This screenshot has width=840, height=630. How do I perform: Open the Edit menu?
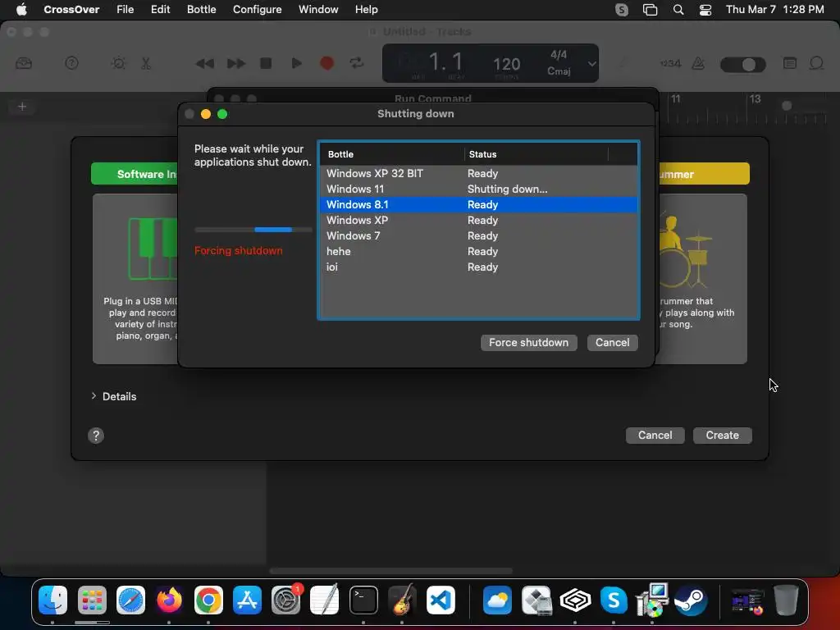tap(160, 9)
